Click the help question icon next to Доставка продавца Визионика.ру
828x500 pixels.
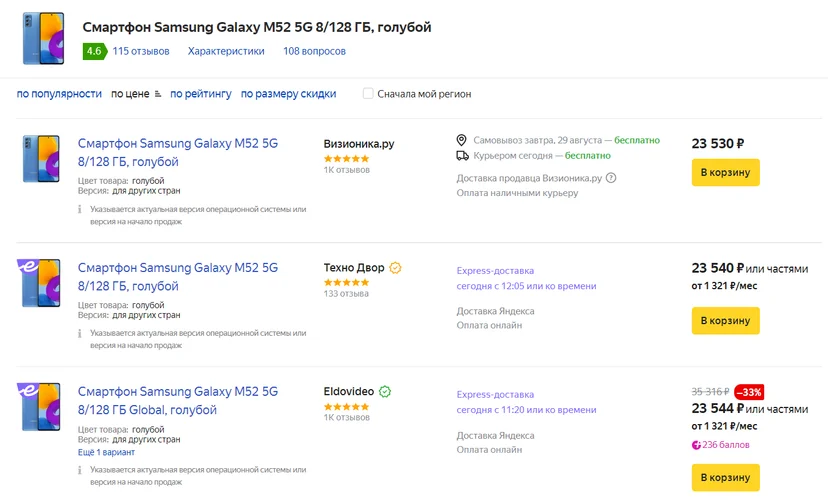pos(611,178)
